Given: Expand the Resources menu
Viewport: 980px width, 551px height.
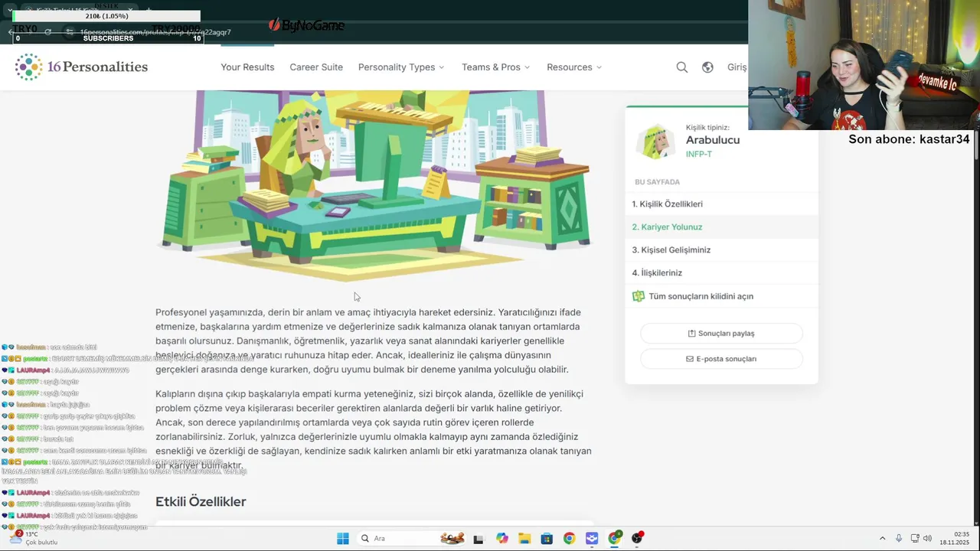Looking at the screenshot, I should pyautogui.click(x=574, y=67).
